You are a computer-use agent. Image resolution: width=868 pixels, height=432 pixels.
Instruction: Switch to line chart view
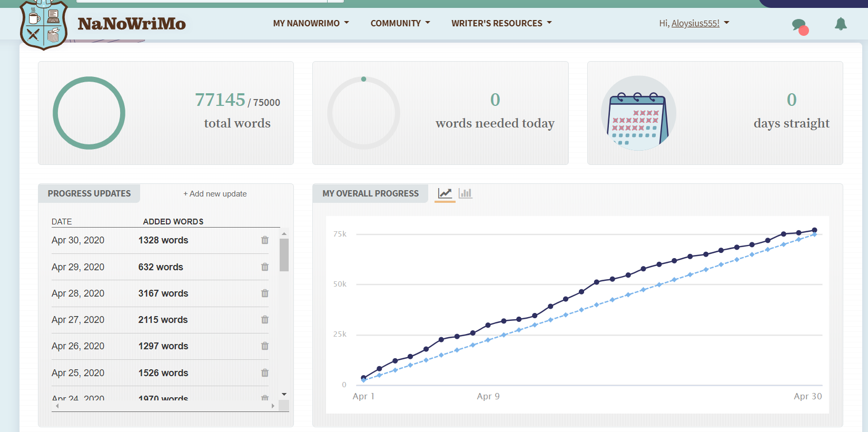(x=445, y=193)
